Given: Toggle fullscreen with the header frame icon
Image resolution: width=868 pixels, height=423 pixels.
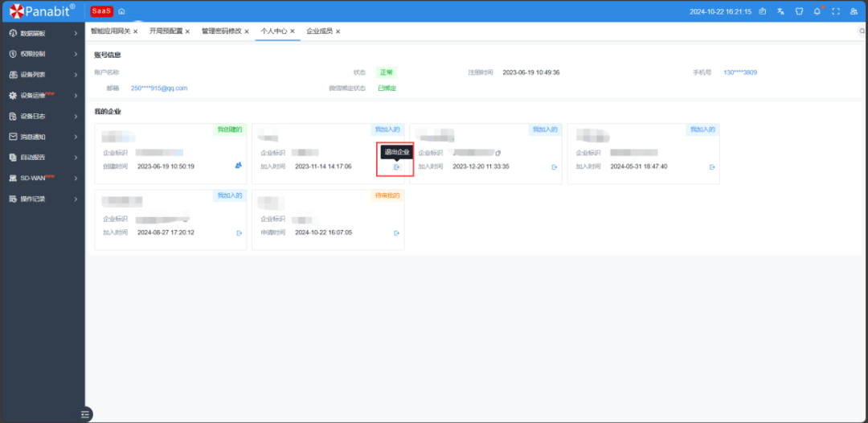Looking at the screenshot, I should (x=836, y=11).
